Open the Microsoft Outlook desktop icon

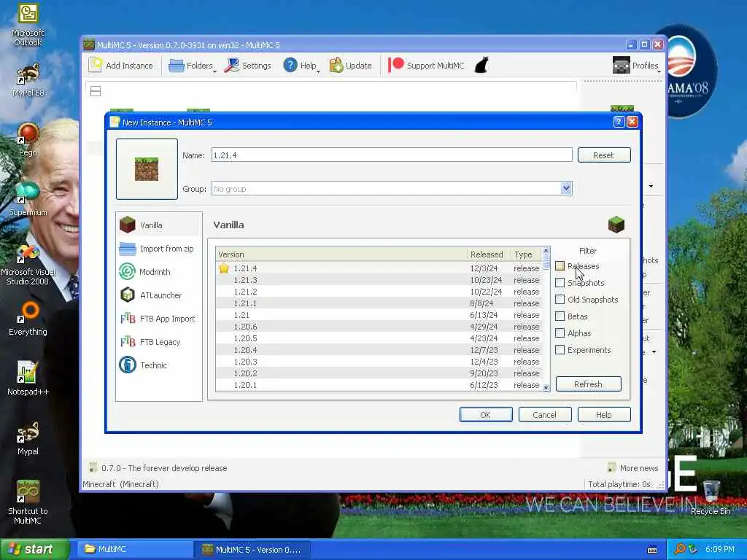[x=28, y=24]
